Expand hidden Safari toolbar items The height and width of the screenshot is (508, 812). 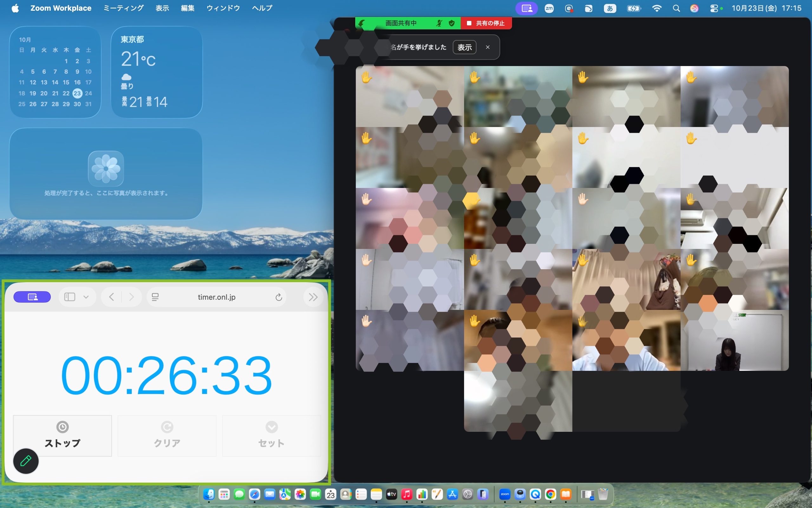click(313, 297)
